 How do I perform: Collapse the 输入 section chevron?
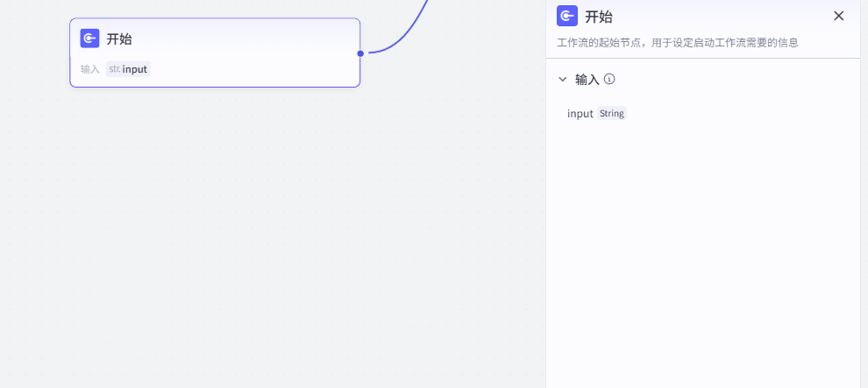click(563, 79)
